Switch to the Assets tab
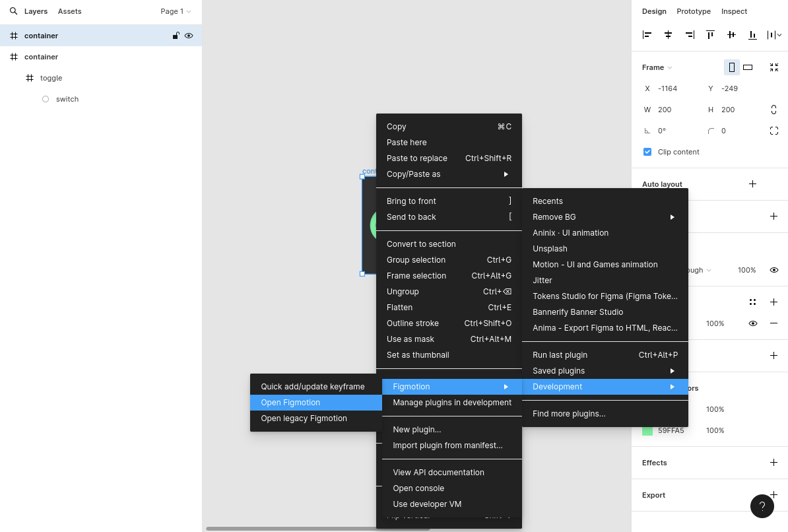This screenshot has height=532, width=788. (69, 11)
